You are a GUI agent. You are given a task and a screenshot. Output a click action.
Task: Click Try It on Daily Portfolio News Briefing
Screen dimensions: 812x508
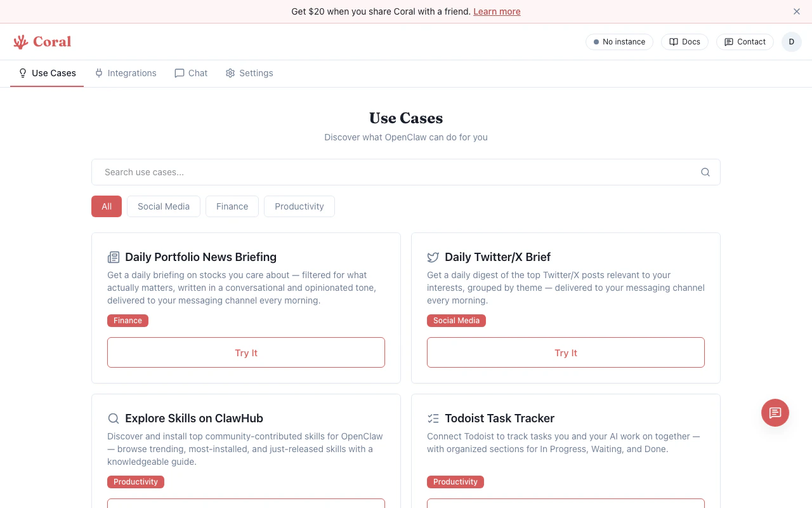pos(246,352)
